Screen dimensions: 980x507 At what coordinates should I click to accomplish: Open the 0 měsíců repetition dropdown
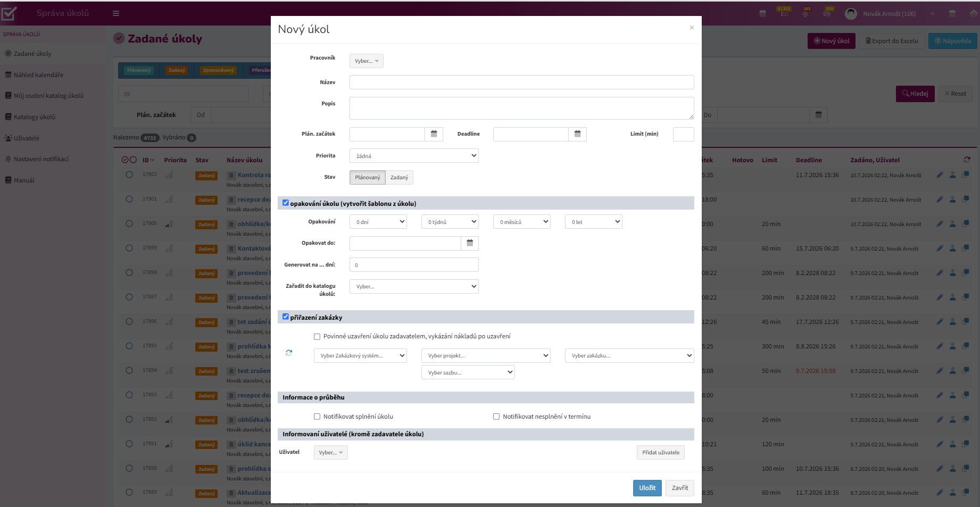(522, 222)
